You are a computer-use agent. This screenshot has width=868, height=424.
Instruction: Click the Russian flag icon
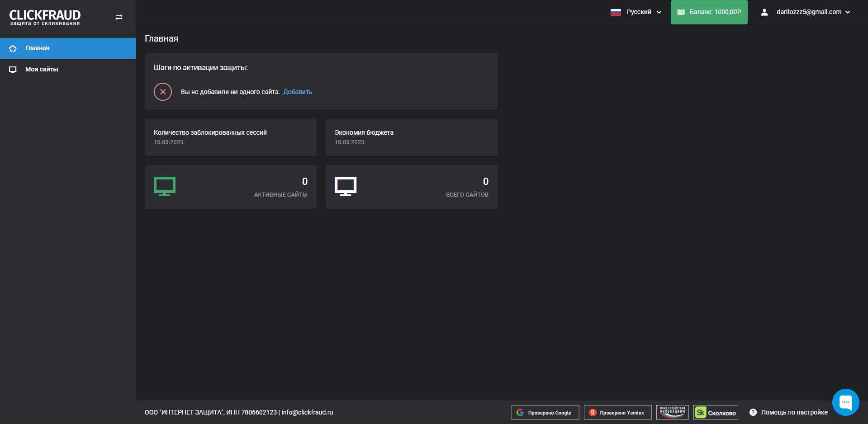click(x=616, y=12)
